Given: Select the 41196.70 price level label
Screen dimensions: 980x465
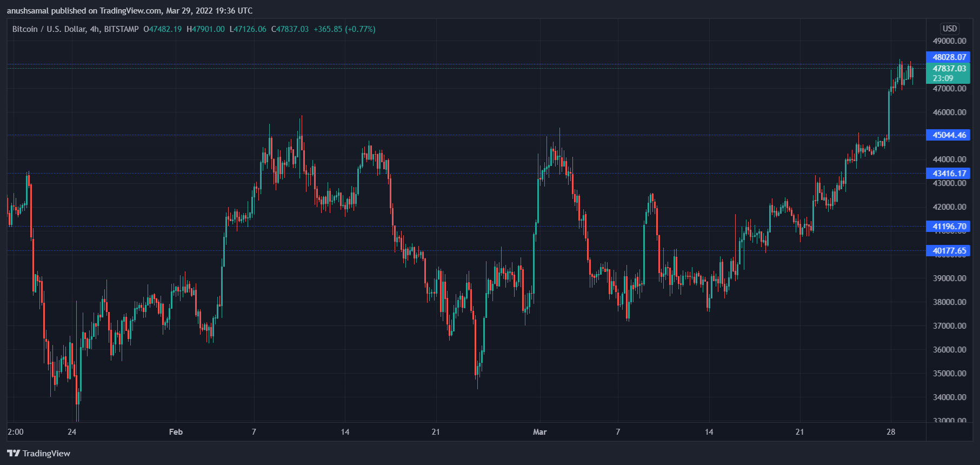Looking at the screenshot, I should pyautogui.click(x=949, y=227).
